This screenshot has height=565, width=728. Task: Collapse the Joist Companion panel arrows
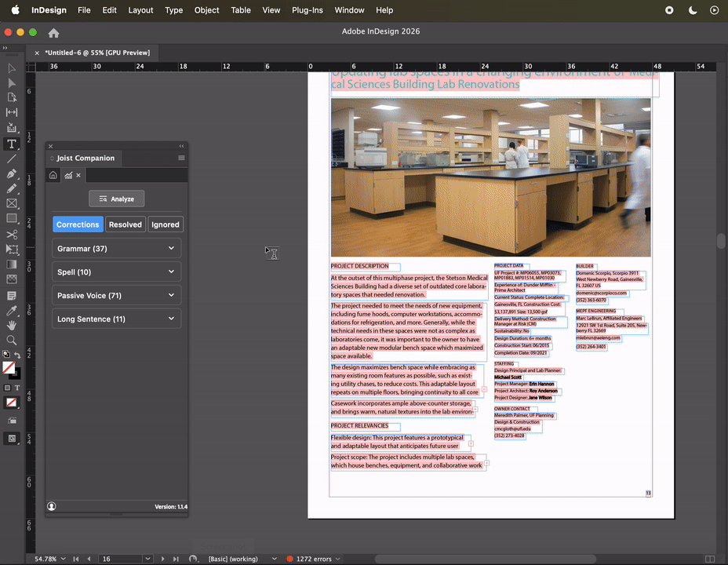coord(181,146)
